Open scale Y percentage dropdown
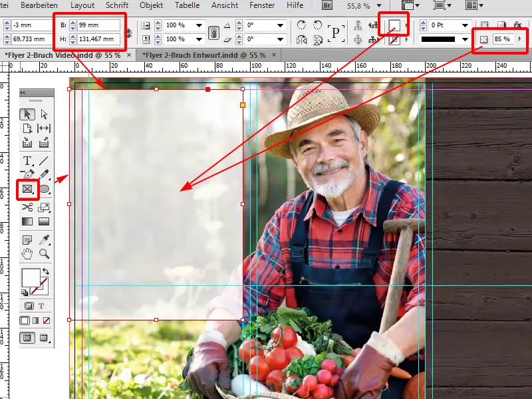The width and height of the screenshot is (532, 399). click(199, 39)
